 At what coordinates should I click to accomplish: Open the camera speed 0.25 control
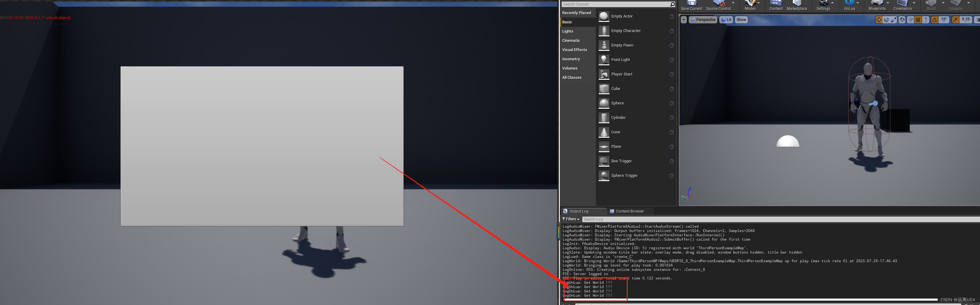(x=966, y=19)
